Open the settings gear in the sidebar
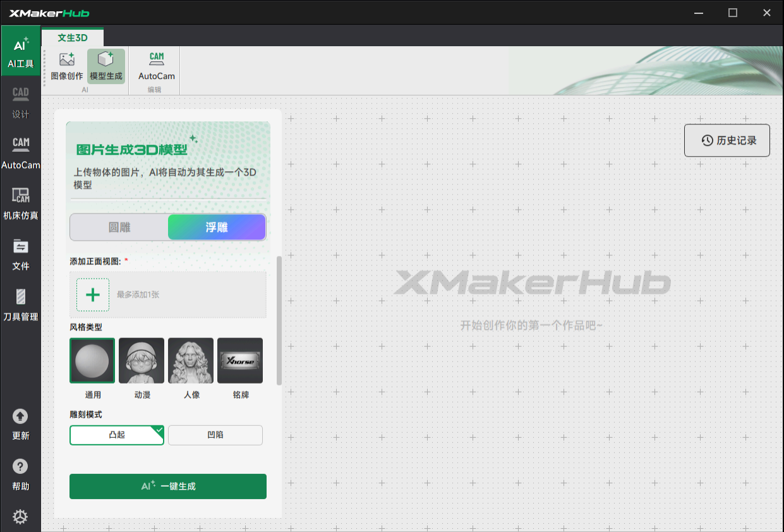Viewport: 784px width, 532px height. pyautogui.click(x=20, y=517)
